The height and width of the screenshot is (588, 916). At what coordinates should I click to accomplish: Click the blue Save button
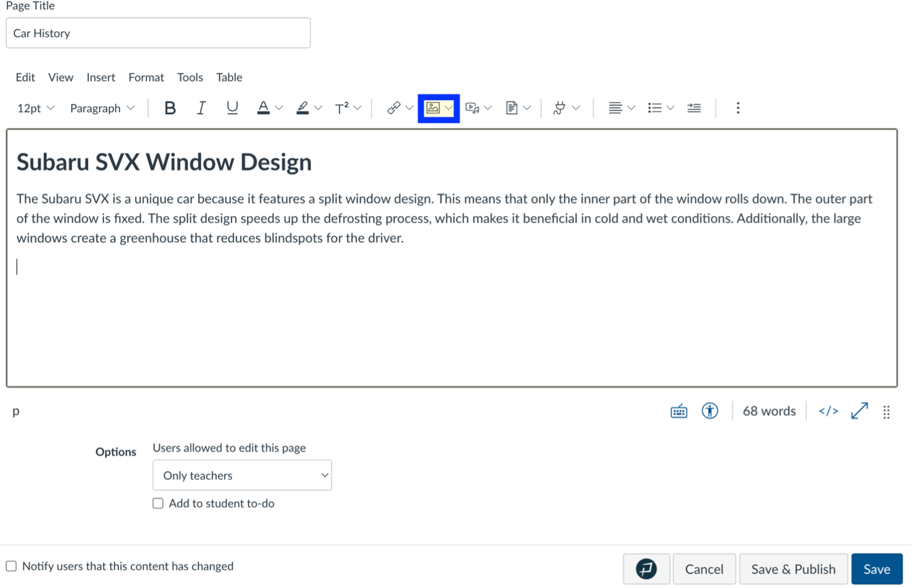pos(877,569)
